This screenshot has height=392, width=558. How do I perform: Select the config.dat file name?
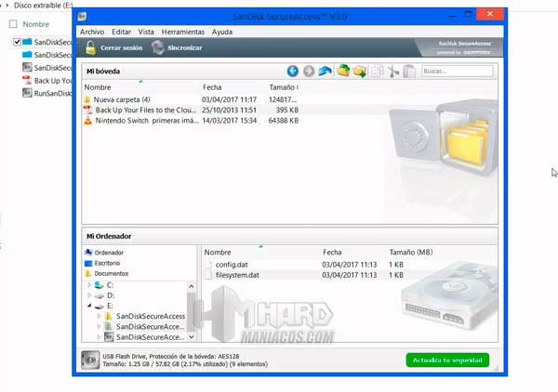(x=232, y=265)
